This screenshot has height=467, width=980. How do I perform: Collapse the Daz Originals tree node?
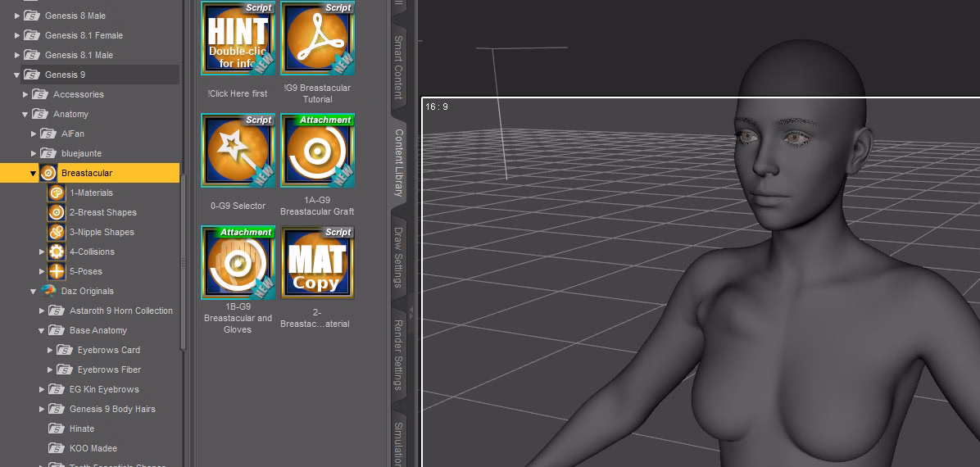tap(34, 292)
